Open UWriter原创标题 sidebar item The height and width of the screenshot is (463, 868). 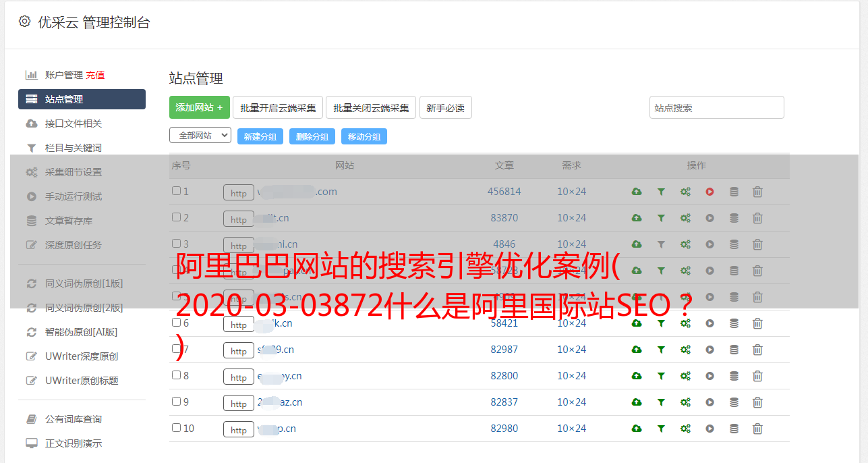(x=82, y=381)
